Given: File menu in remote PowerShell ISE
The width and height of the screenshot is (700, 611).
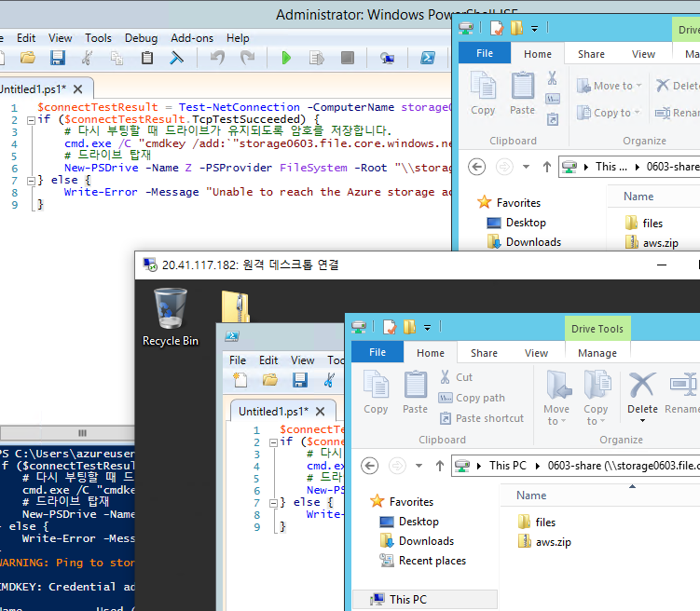Looking at the screenshot, I should [x=238, y=360].
